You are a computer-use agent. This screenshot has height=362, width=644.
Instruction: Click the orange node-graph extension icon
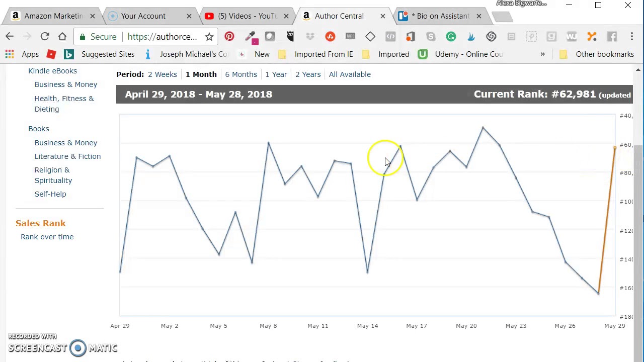(x=592, y=36)
